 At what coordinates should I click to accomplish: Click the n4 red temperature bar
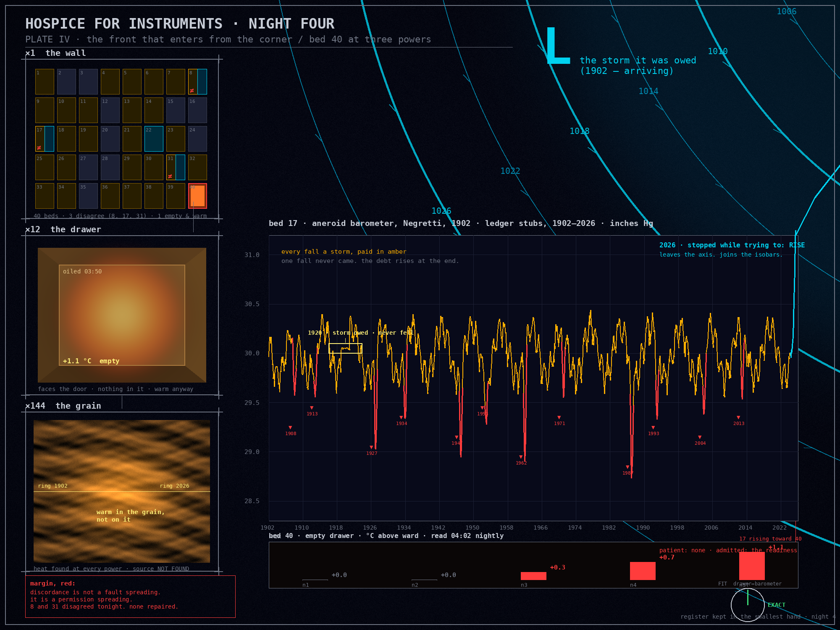point(643,571)
